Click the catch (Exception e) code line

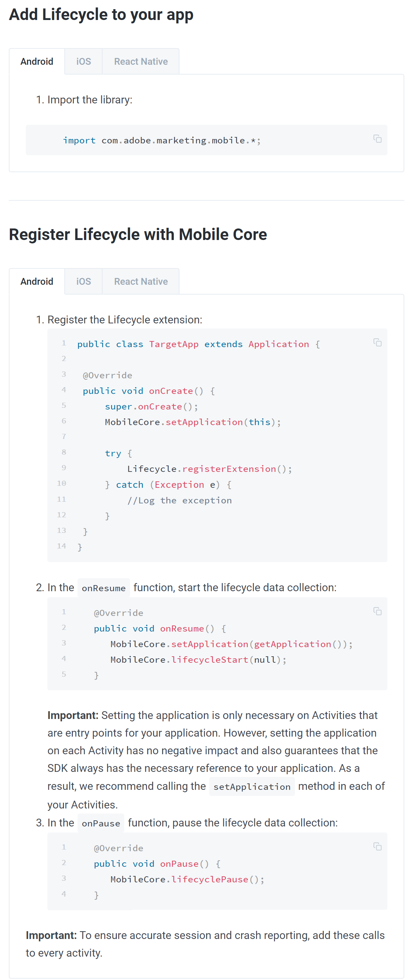point(168,484)
